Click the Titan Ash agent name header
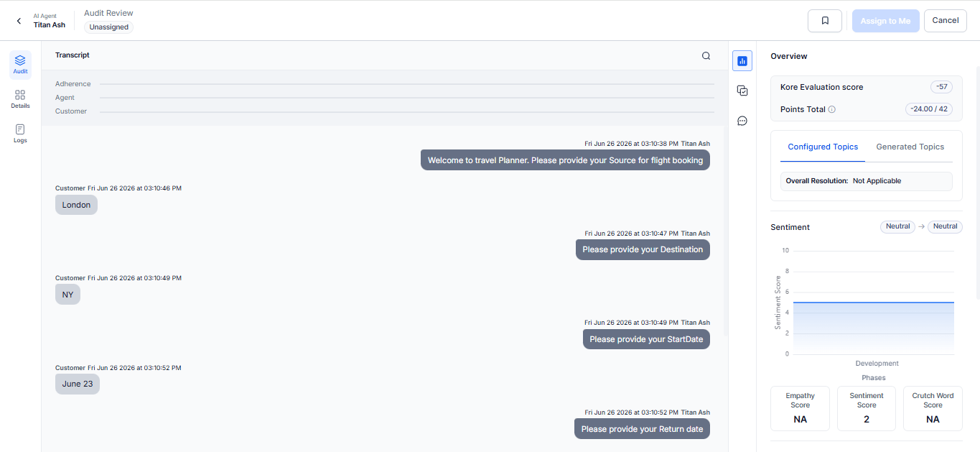 click(50, 24)
